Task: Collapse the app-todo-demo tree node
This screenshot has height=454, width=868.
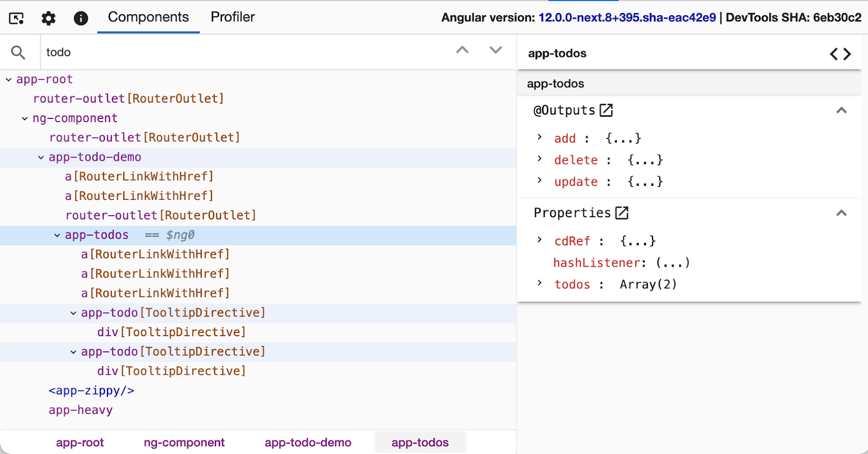Action: point(41,157)
